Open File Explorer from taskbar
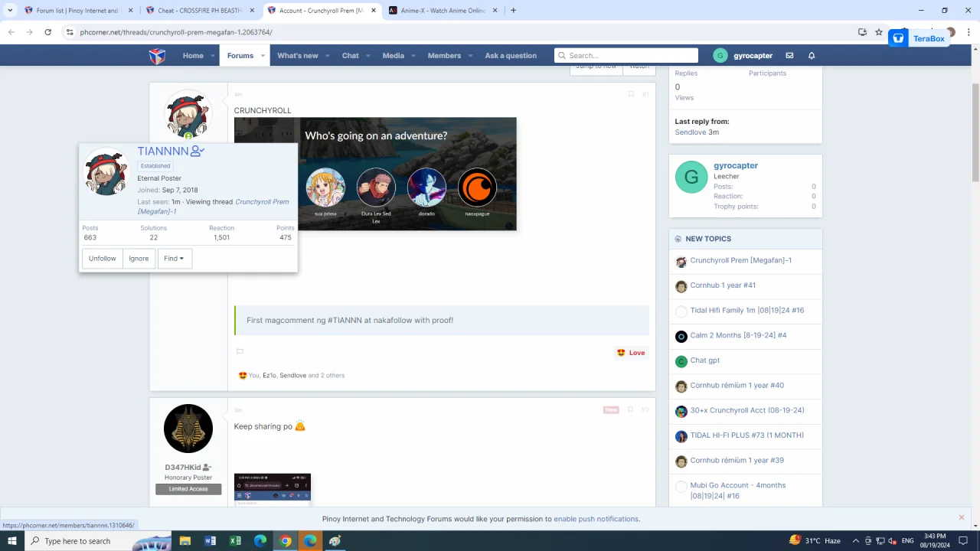Screen dimensions: 980x551 pos(185,541)
